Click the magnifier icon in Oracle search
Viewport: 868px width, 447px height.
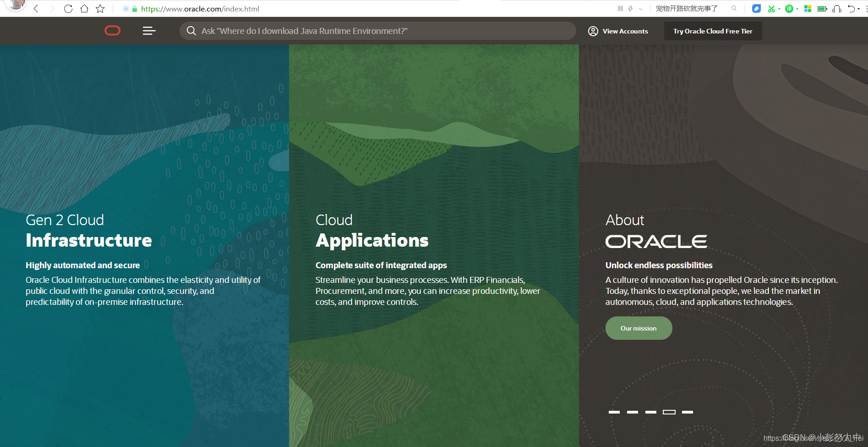click(191, 31)
